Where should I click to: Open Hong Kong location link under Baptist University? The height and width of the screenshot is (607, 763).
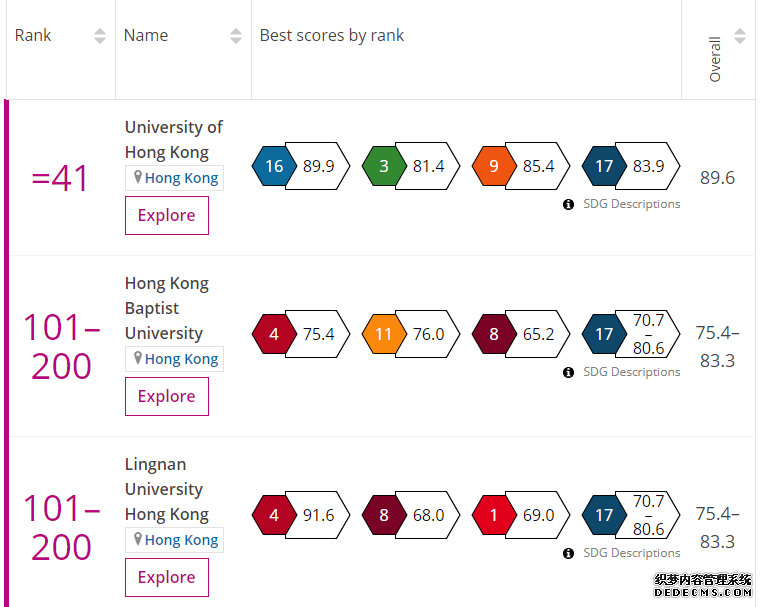point(181,359)
